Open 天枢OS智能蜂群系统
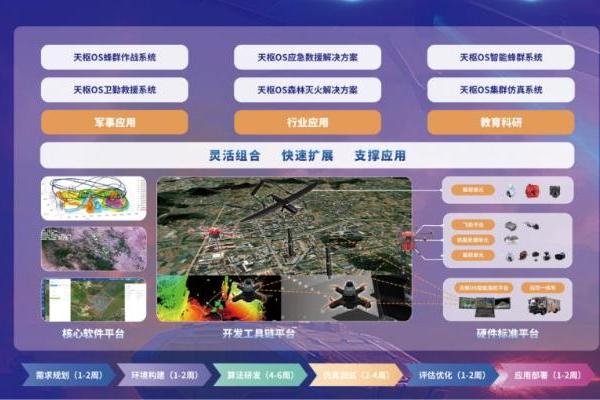The width and height of the screenshot is (600, 400). (x=501, y=57)
